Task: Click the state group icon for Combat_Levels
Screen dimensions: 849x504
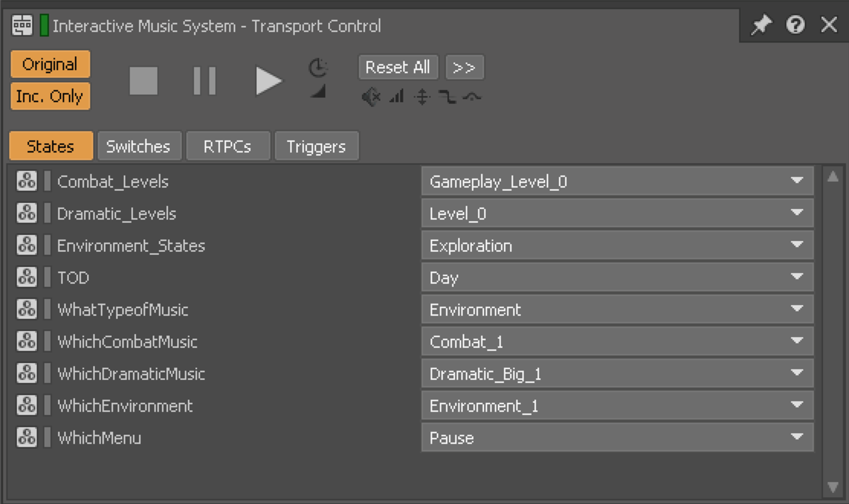Action: [27, 181]
